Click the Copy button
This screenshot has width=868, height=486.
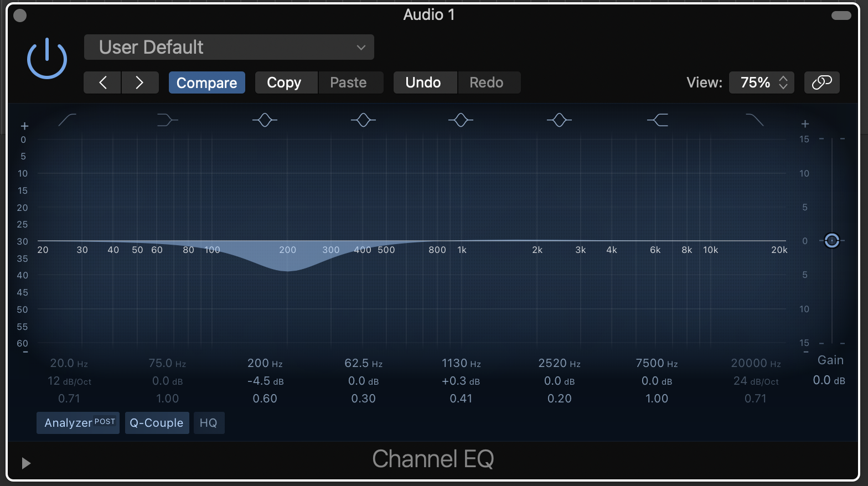284,82
